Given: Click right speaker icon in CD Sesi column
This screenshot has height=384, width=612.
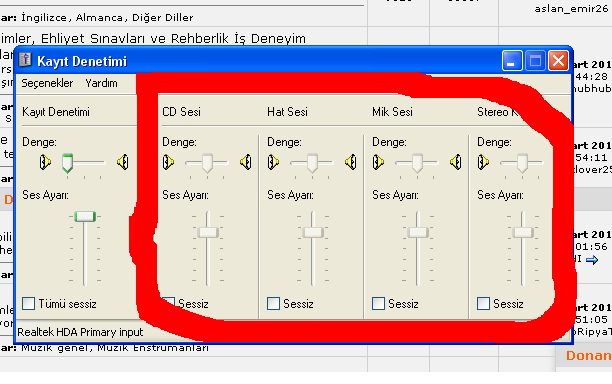Looking at the screenshot, I should tap(246, 162).
